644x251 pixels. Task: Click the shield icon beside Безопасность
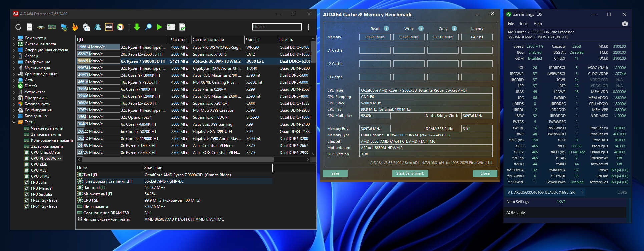pos(20,104)
